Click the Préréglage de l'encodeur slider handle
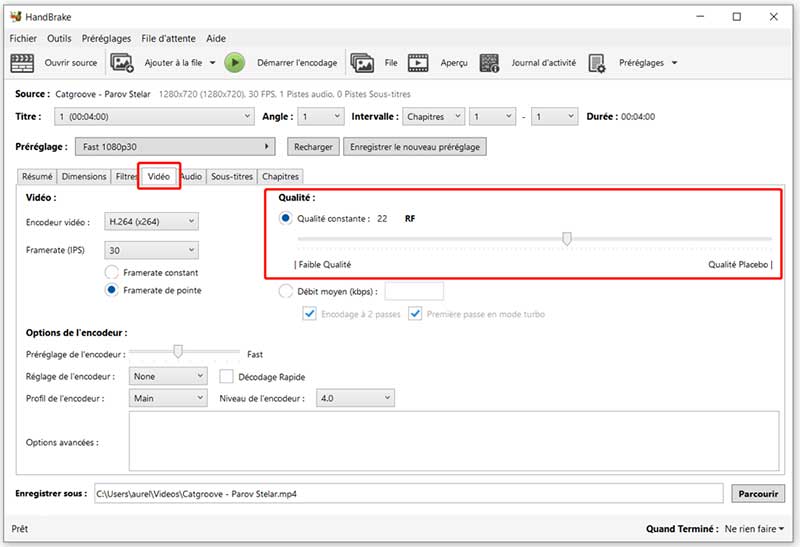This screenshot has height=547, width=800. [178, 351]
